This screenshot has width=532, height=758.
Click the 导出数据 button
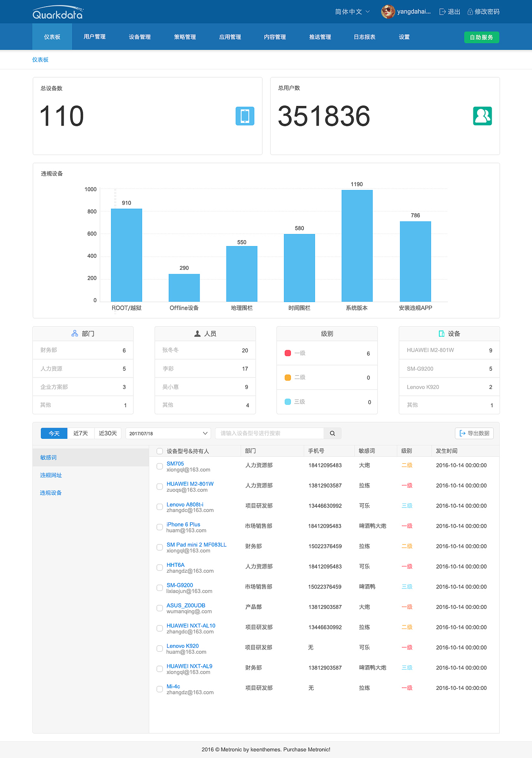click(474, 433)
